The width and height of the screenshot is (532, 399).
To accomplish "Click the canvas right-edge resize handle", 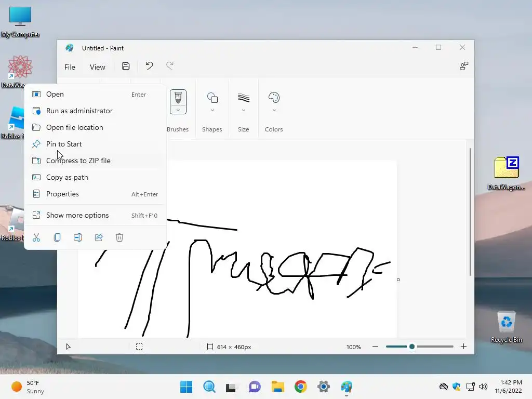I will click(398, 280).
